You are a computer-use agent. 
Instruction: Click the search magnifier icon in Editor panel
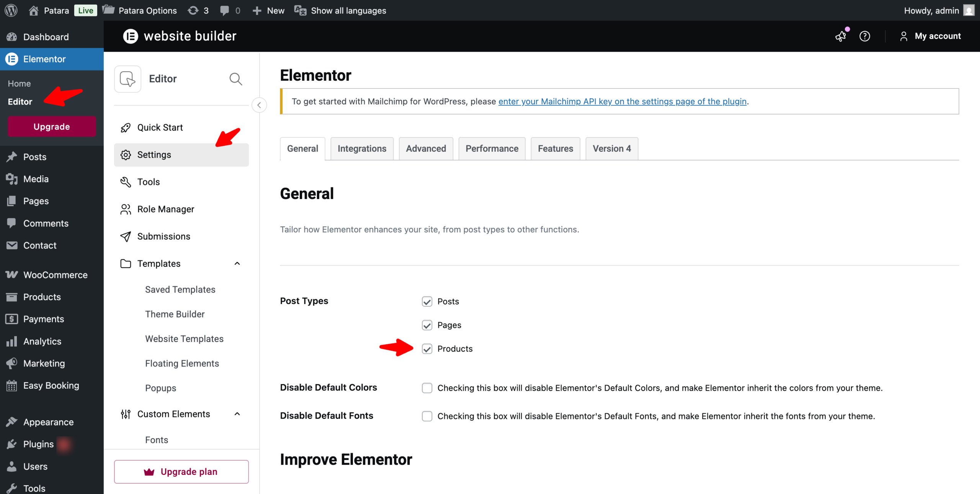pyautogui.click(x=235, y=79)
